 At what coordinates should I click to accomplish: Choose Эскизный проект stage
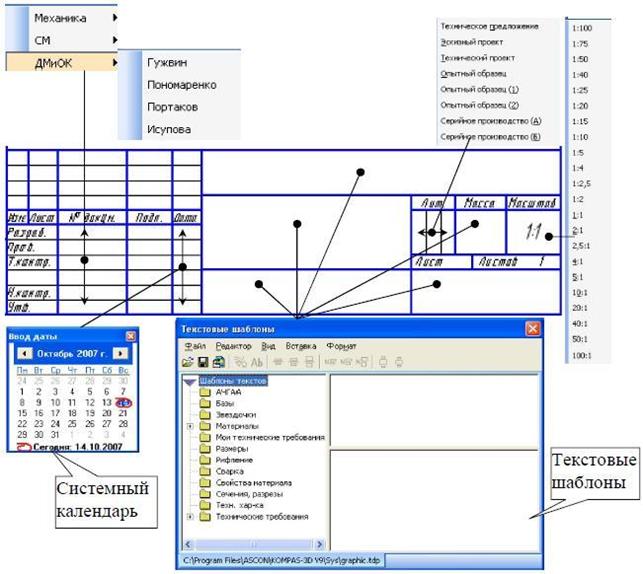pyautogui.click(x=472, y=42)
